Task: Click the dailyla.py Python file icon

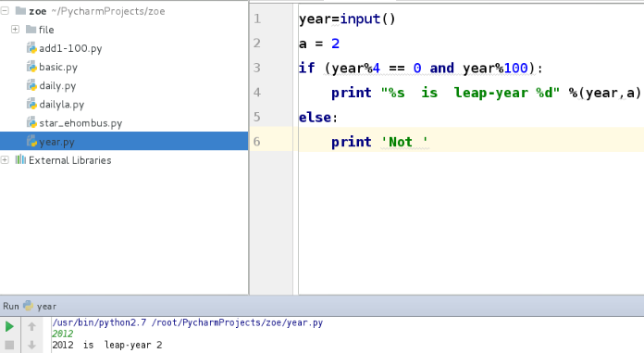Action: click(x=31, y=104)
